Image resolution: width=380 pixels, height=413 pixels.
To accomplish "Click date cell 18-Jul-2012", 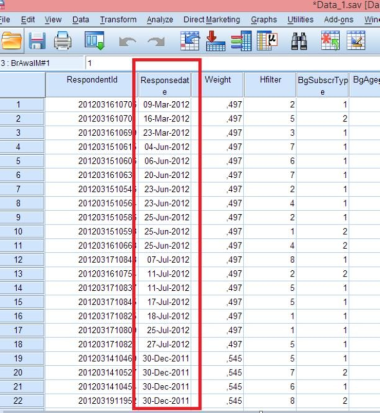I will coord(165,316).
